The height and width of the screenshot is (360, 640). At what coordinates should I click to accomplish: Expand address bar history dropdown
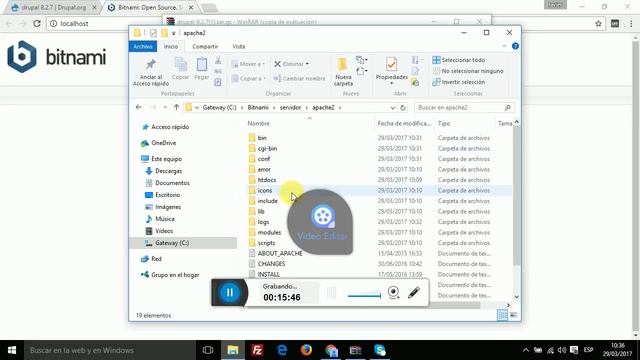(392, 108)
